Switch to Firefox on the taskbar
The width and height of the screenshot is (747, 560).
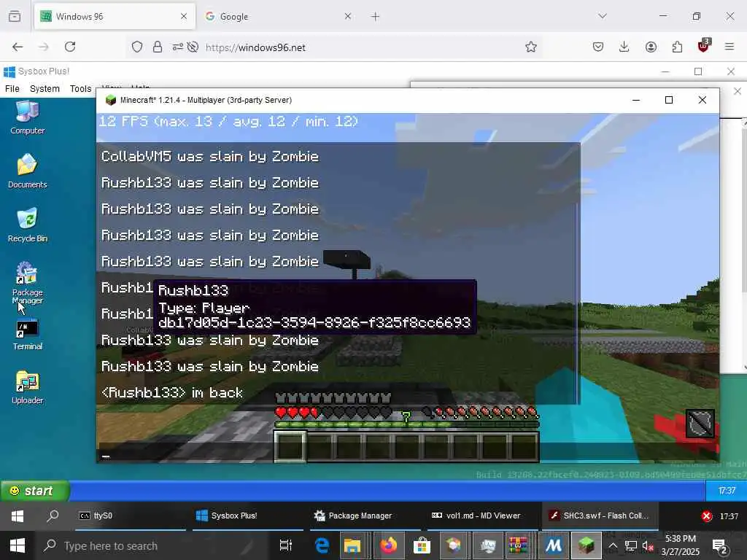[x=388, y=545]
